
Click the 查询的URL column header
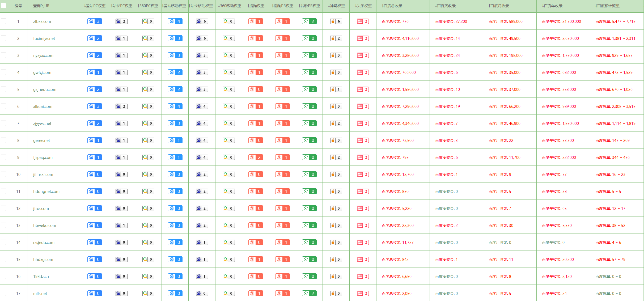coord(42,6)
